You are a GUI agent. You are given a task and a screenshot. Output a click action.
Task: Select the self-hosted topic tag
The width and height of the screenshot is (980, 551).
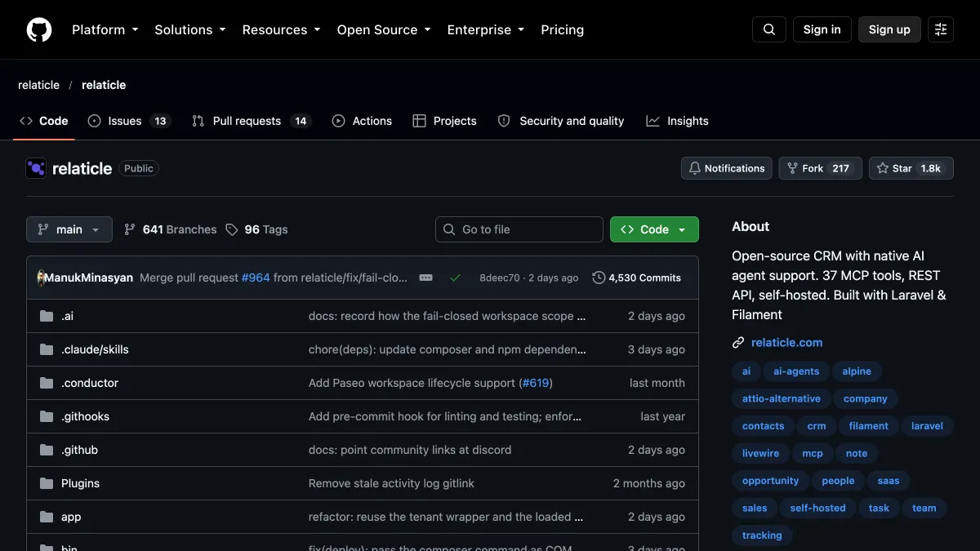[818, 508]
